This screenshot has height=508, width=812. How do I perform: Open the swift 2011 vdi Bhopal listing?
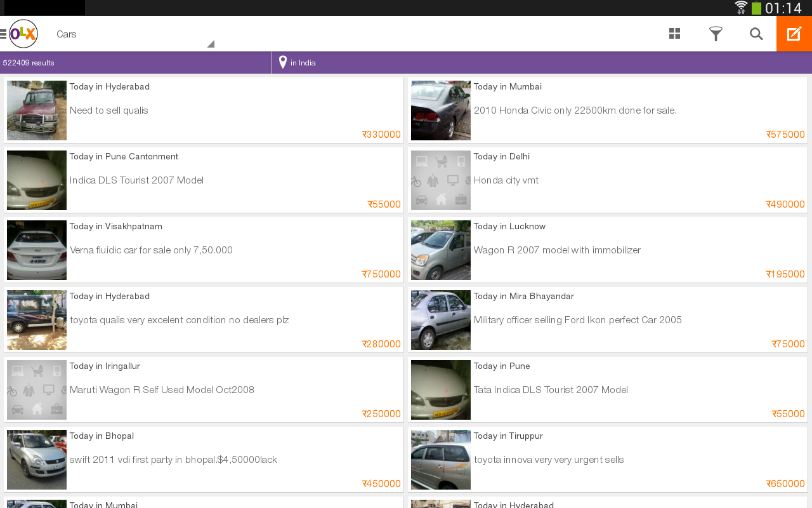(204, 460)
